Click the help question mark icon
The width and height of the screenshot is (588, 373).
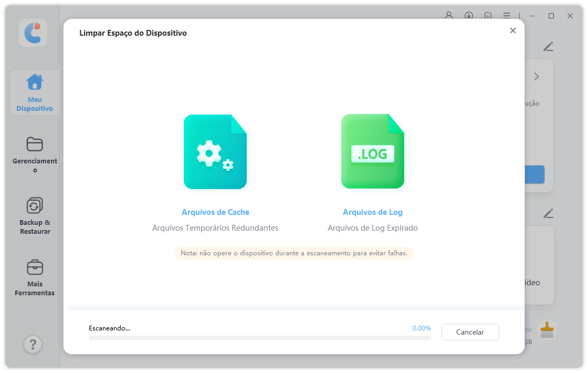[33, 344]
